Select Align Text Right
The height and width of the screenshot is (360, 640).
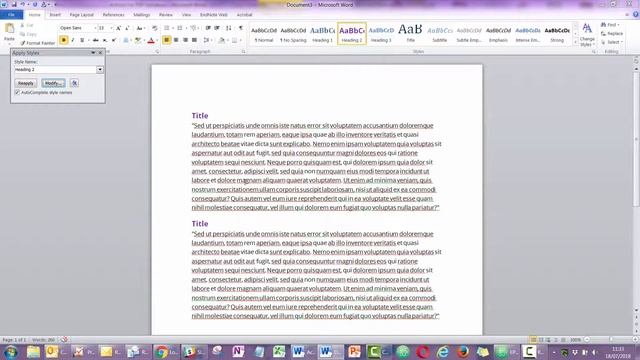pos(185,40)
